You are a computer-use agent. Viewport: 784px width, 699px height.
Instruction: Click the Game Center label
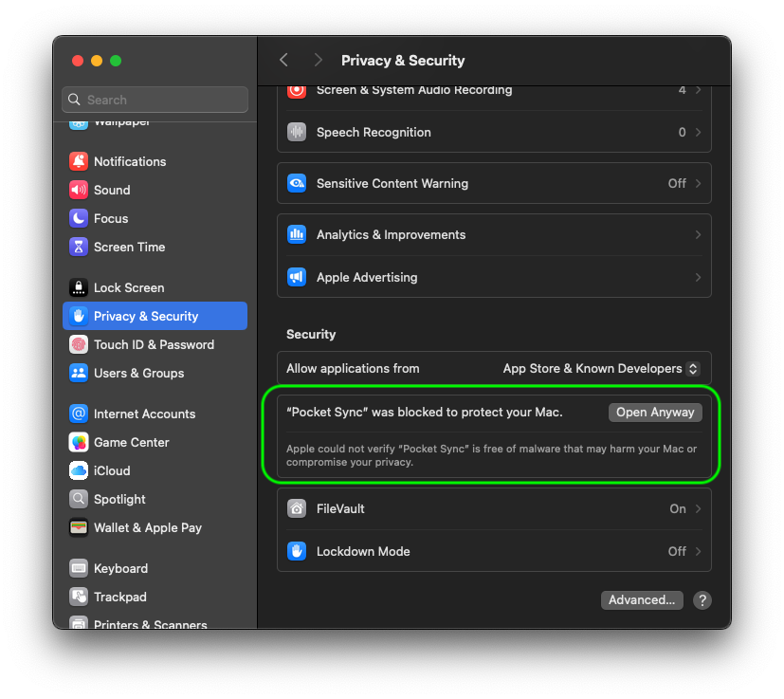tap(132, 442)
